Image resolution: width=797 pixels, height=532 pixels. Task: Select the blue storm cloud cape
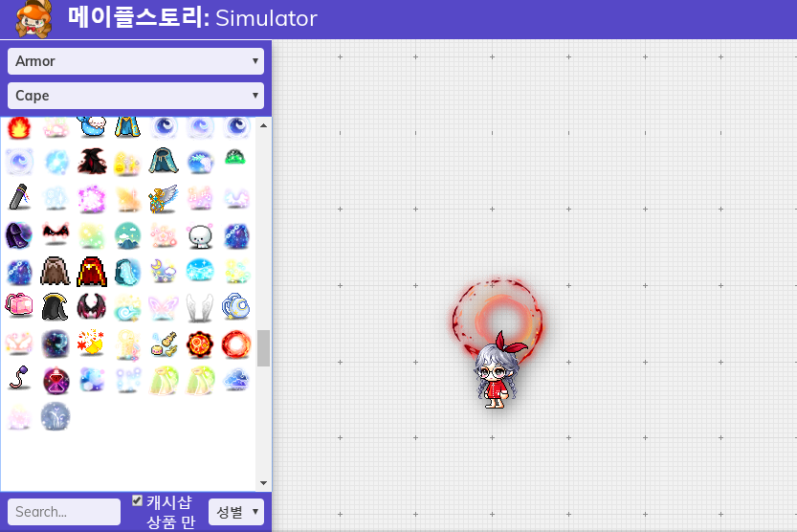tap(236, 380)
